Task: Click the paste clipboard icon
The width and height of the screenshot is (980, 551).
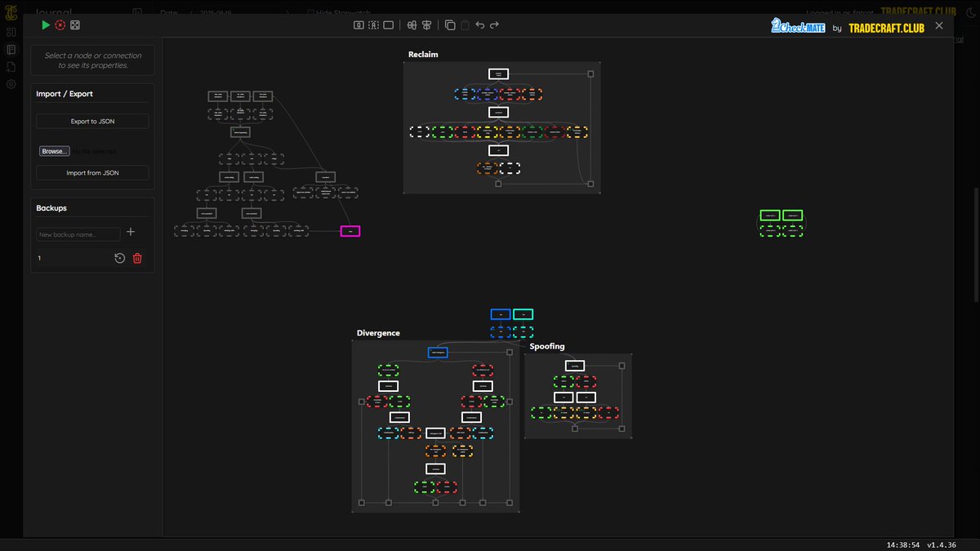Action: 465,25
